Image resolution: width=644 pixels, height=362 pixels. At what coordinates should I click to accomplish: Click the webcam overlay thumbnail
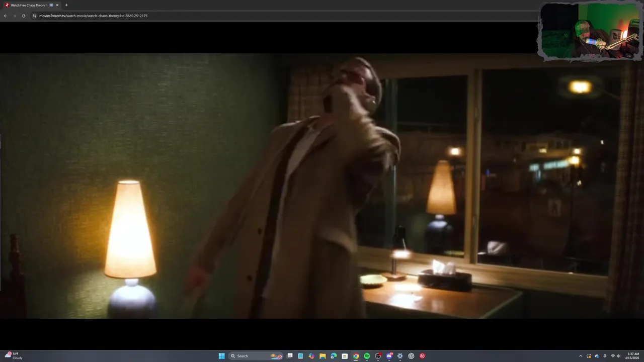pyautogui.click(x=590, y=31)
